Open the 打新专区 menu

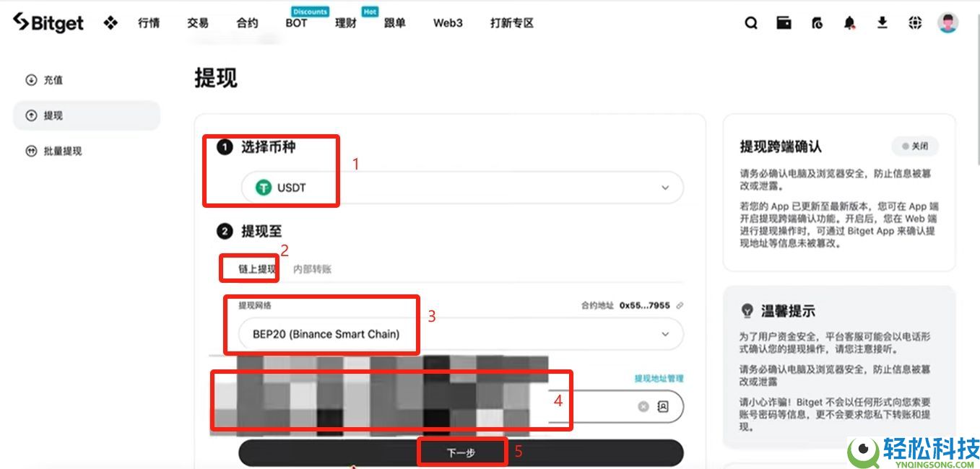pyautogui.click(x=512, y=23)
